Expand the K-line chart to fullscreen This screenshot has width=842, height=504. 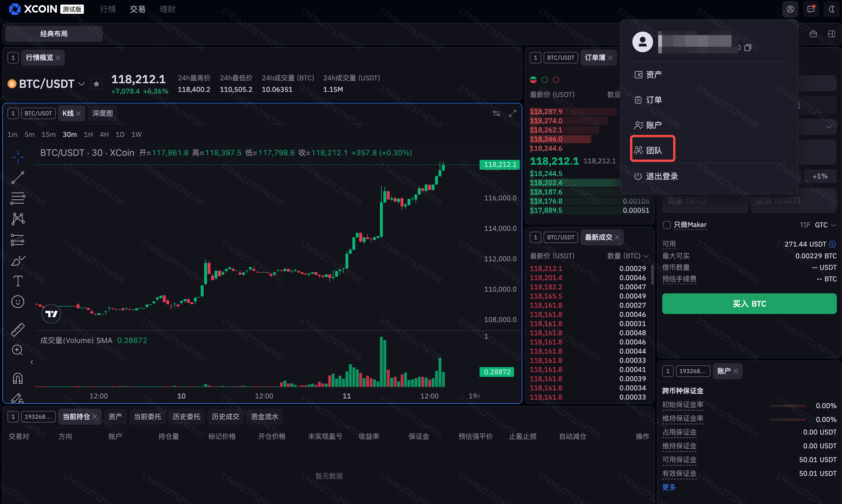pos(512,113)
